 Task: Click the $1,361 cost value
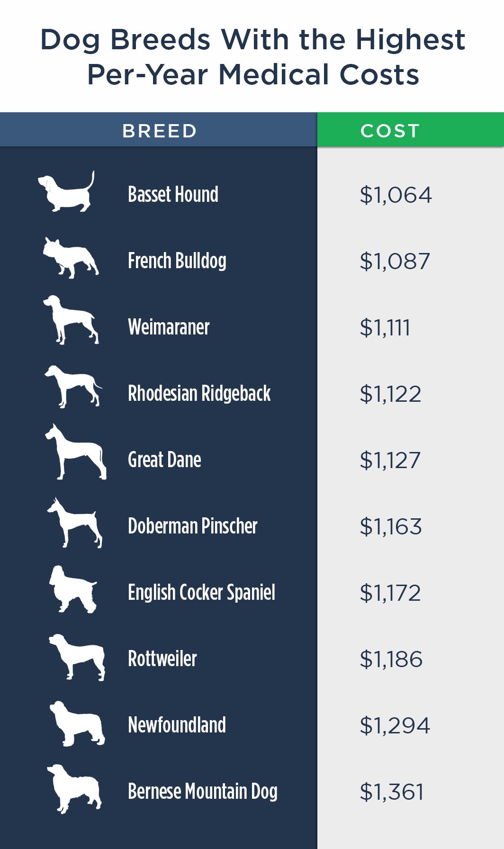(392, 792)
